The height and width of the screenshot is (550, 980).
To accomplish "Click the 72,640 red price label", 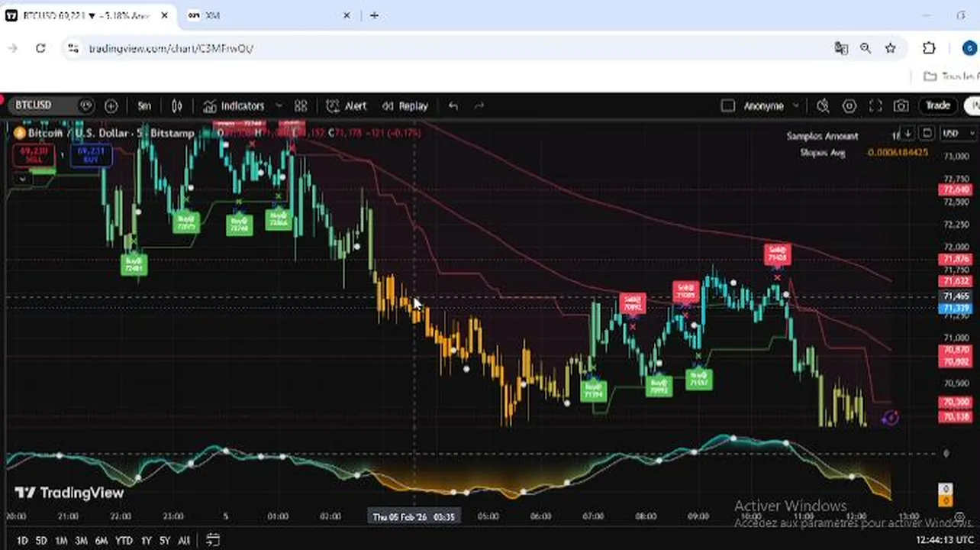I will 956,189.
